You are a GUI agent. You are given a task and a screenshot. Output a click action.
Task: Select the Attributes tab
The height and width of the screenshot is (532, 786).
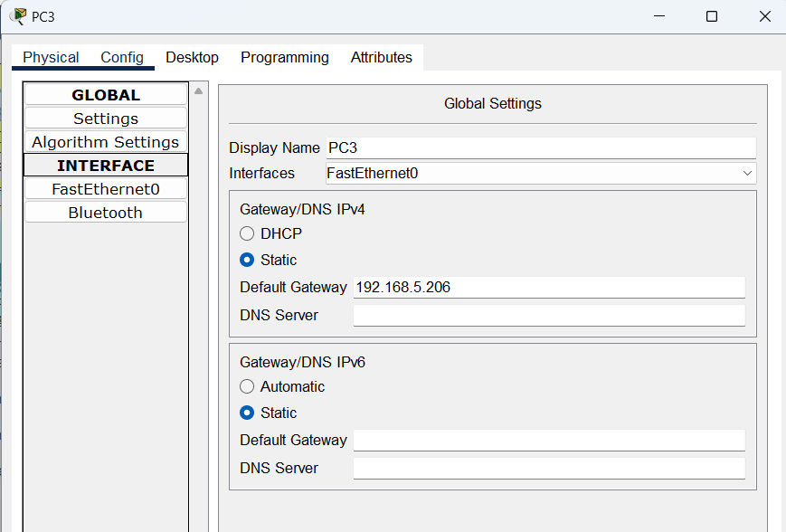point(381,57)
